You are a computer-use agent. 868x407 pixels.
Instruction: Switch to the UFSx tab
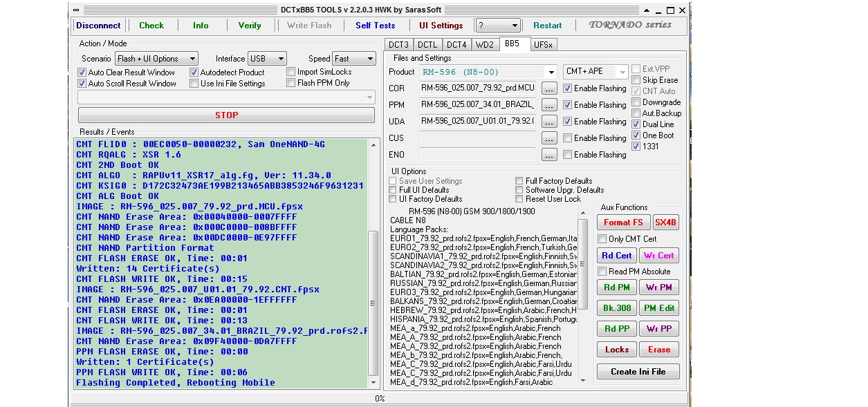pyautogui.click(x=543, y=45)
